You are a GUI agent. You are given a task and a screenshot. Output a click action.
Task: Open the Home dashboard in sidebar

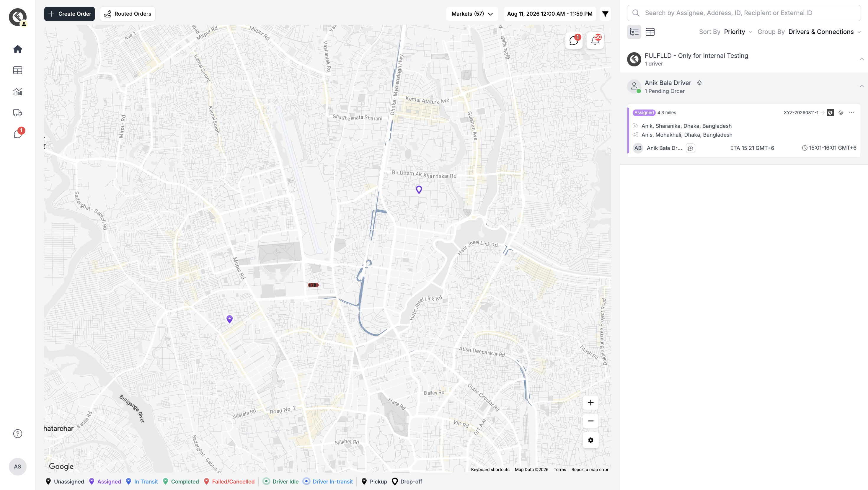pos(17,49)
